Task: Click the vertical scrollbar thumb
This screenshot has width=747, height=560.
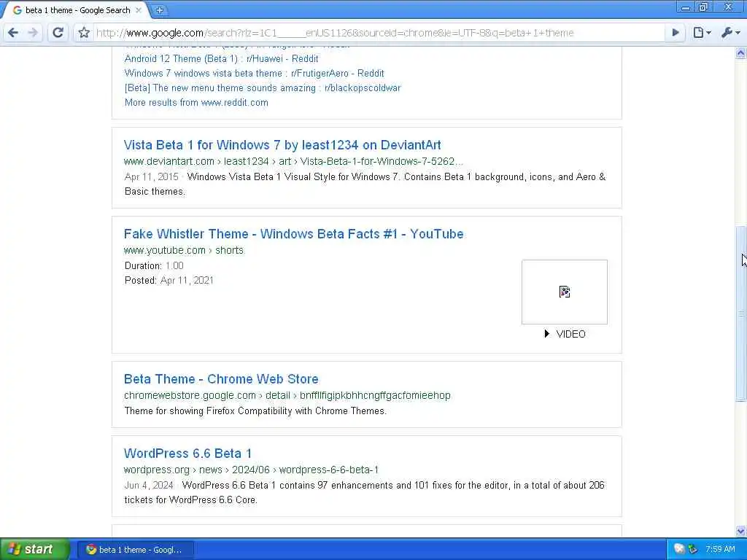Action: pyautogui.click(x=741, y=314)
